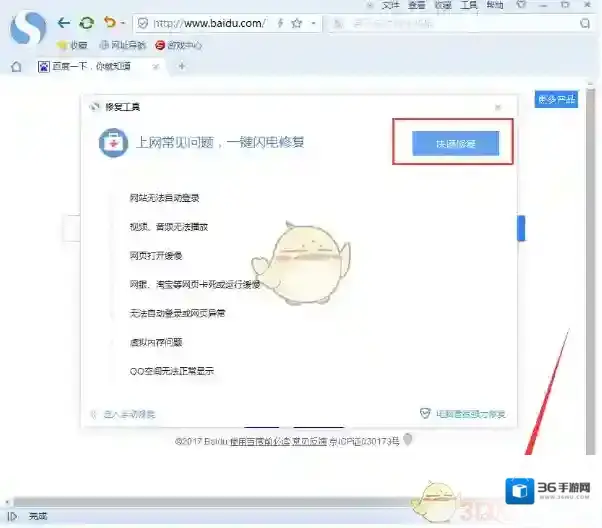Image resolution: width=602 pixels, height=528 pixels.
Task: Select QQ空间无法正常显示 item
Action: coord(172,371)
